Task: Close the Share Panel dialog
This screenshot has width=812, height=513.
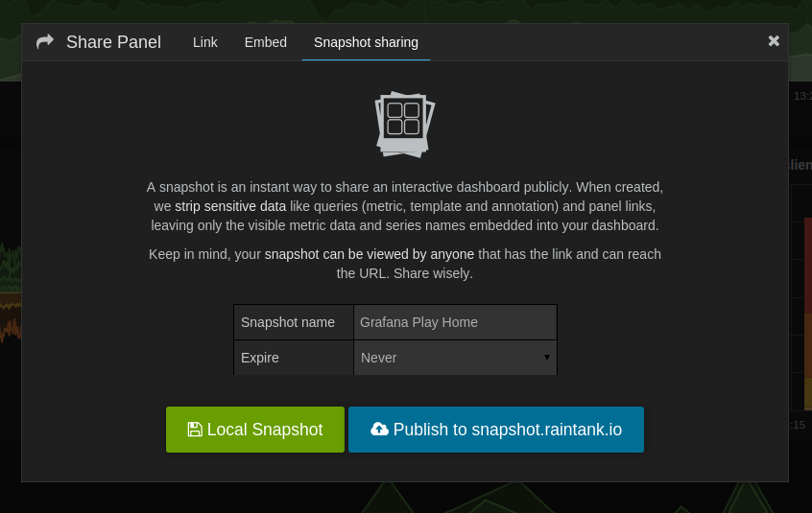Action: coord(774,41)
